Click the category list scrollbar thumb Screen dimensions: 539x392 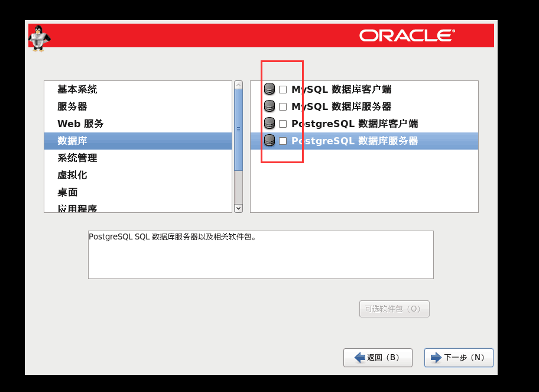(238, 129)
